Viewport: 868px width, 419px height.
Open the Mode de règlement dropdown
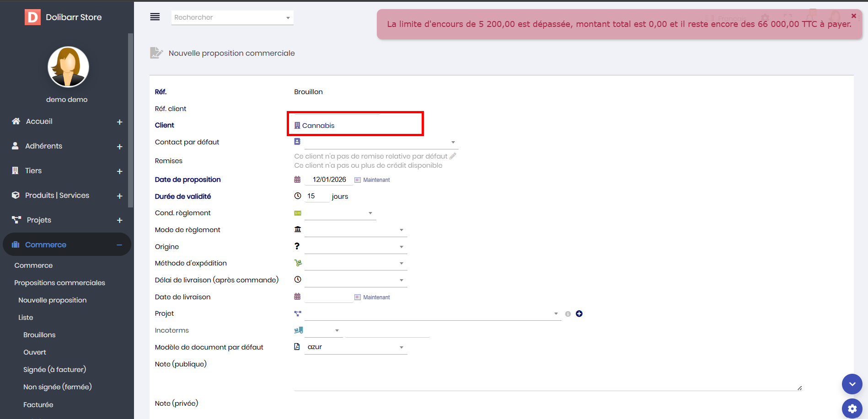355,230
